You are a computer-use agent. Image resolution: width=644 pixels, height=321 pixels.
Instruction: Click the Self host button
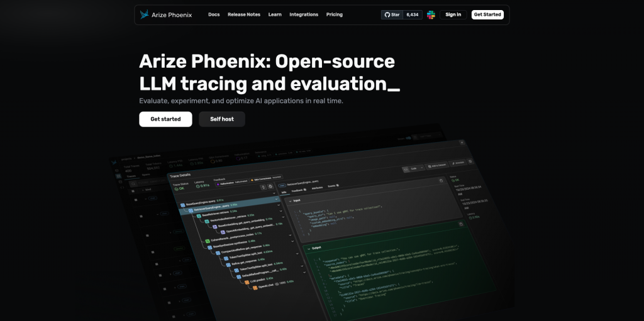(222, 119)
